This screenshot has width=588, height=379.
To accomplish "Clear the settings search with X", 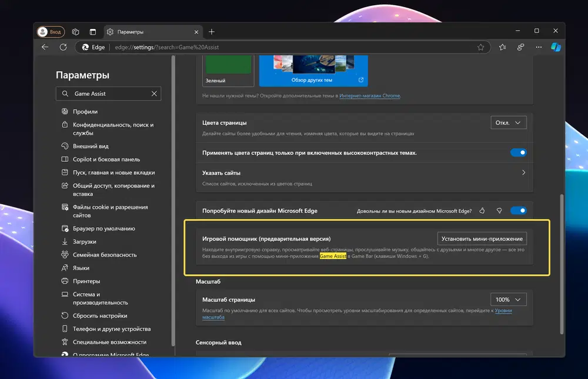I will pos(154,94).
